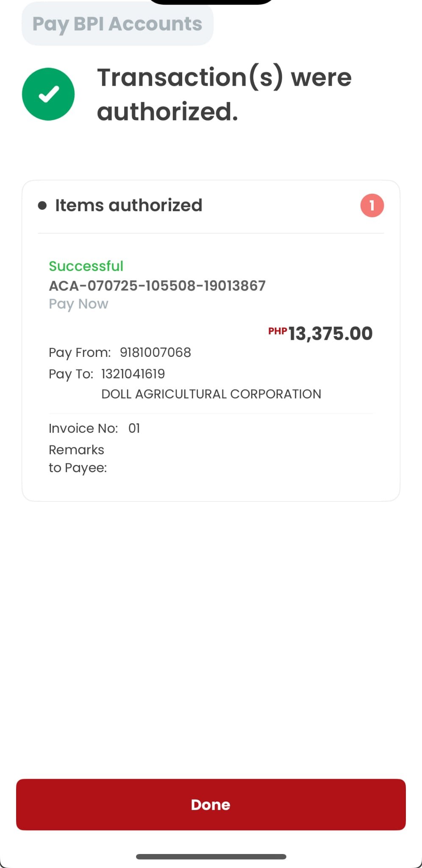Tap reference number ACA-070725-105508-19013867

(x=157, y=286)
